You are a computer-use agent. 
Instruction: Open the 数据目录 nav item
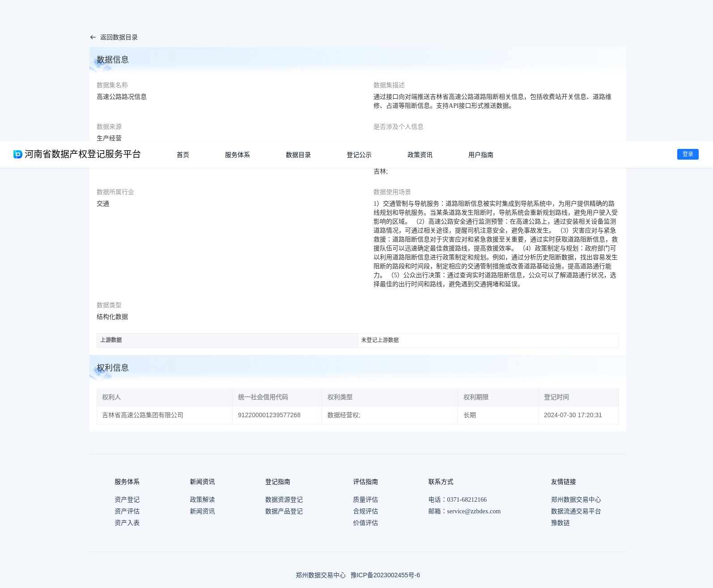coord(298,155)
